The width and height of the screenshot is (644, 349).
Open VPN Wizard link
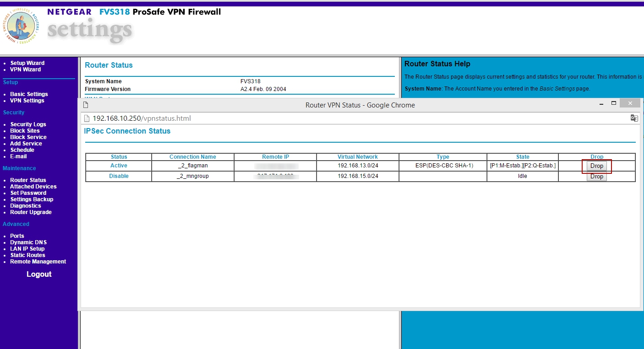[x=26, y=70]
